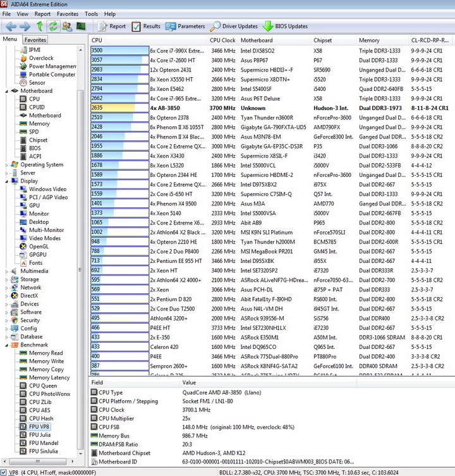Image resolution: width=455 pixels, height=476 pixels.
Task: Expand the Network tree node
Action: pyautogui.click(x=7, y=288)
